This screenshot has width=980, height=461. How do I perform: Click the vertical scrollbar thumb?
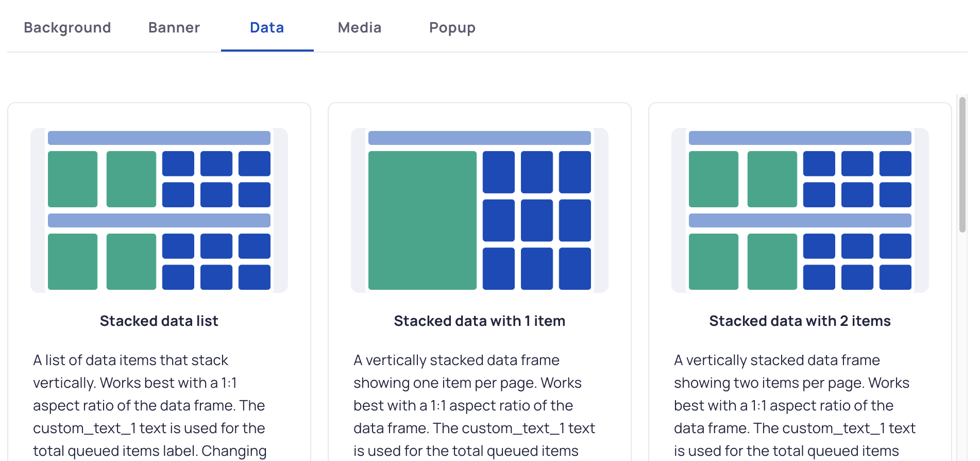pyautogui.click(x=962, y=164)
